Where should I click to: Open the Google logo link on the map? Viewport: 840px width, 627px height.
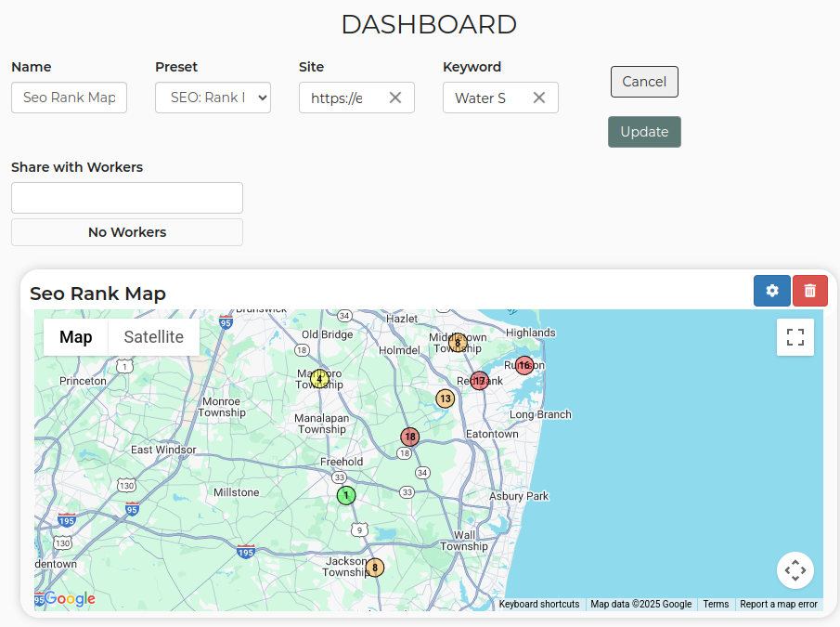(x=70, y=598)
